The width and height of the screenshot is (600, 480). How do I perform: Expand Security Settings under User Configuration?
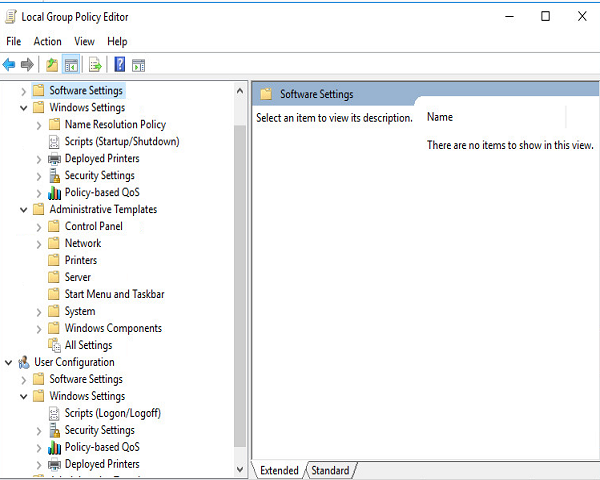point(39,431)
